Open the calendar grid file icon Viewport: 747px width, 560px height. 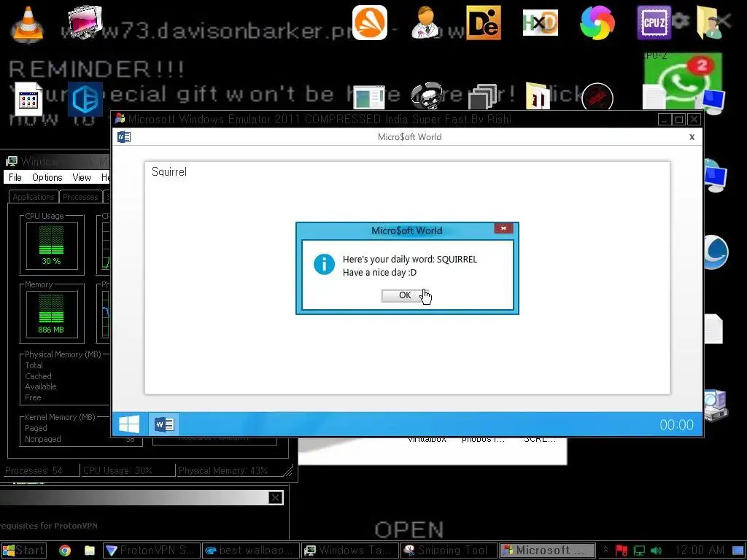pos(28,99)
